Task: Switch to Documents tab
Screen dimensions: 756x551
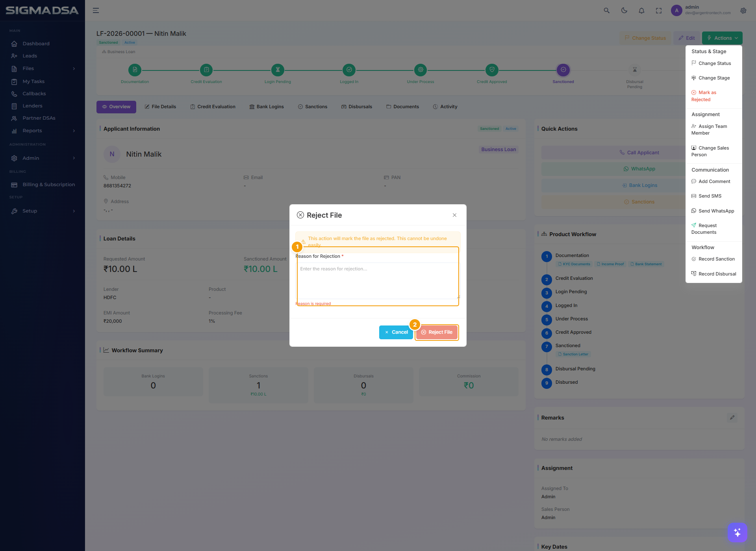Action: (x=402, y=107)
